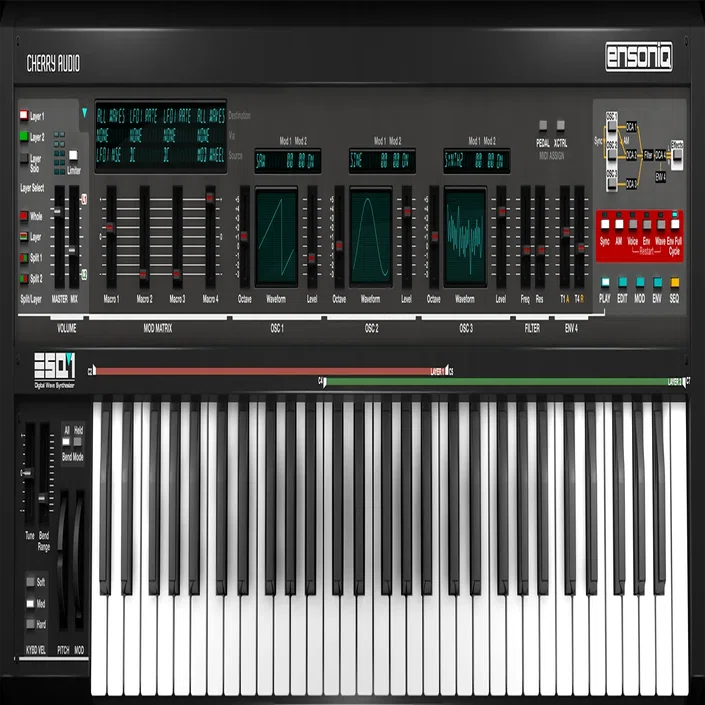Open the cyan dropdown triangle menu
Viewport: 705px width, 705px height.
(x=85, y=113)
